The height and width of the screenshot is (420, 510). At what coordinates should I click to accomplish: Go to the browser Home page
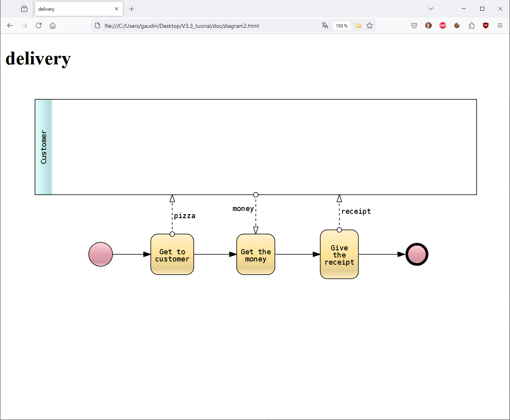[x=53, y=26]
